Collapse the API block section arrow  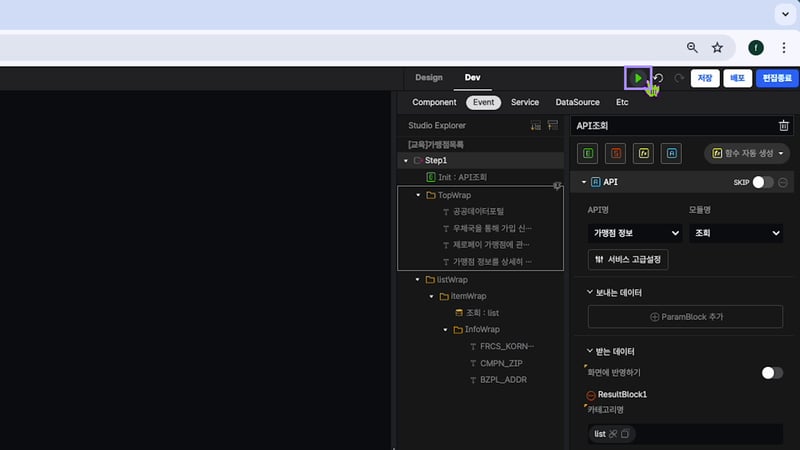[x=584, y=182]
